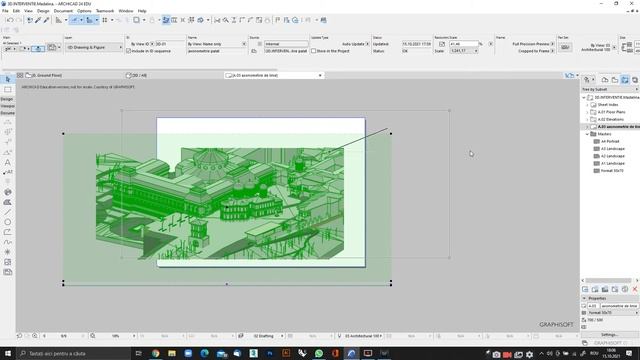This screenshot has height=360, width=640.
Task: Open the By View ID selector
Action: click(142, 44)
